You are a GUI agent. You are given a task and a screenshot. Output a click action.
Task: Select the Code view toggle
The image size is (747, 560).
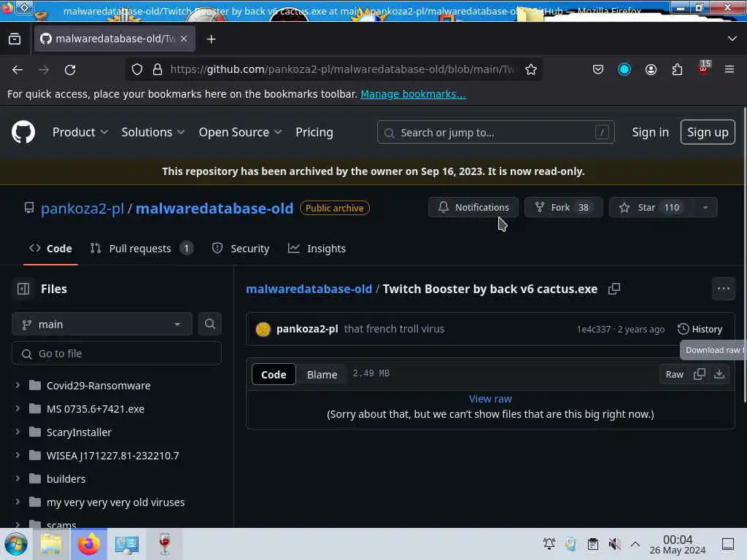(x=274, y=375)
